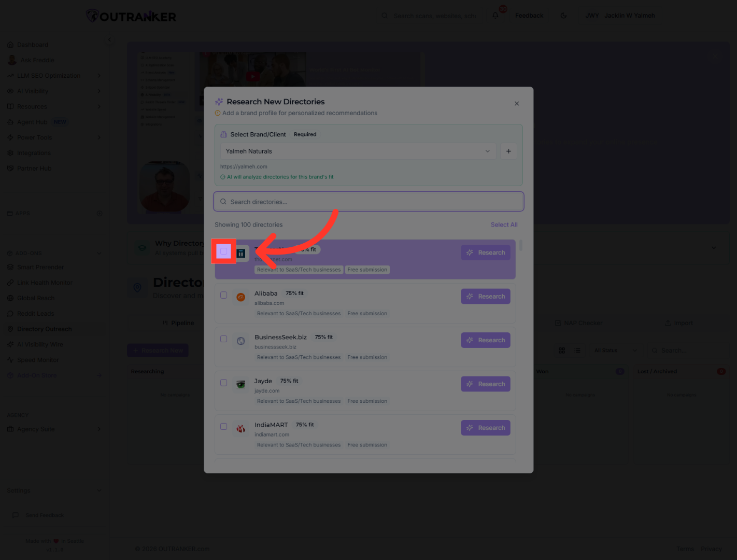The image size is (737, 560).
Task: Click the BusinessSeek.biz globe icon
Action: pyautogui.click(x=241, y=341)
